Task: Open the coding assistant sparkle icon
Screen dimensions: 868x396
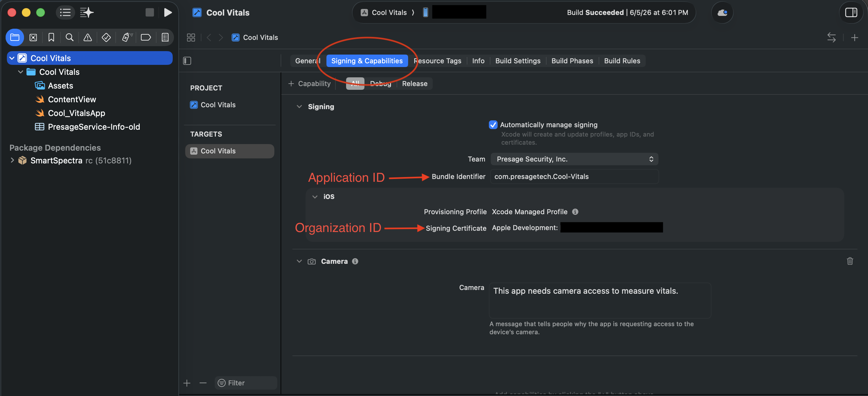Action: point(87,12)
